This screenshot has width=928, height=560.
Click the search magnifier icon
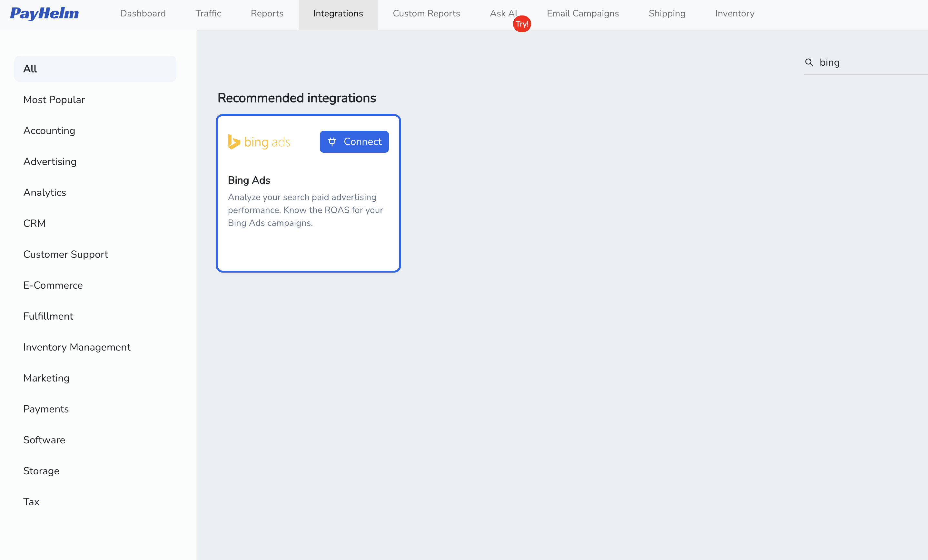809,63
